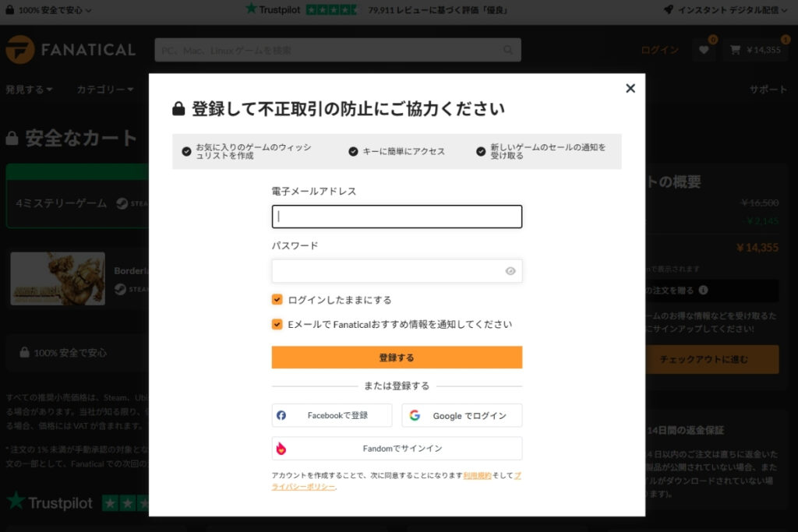
Task: Click the Trustpilot logo at the page bottom
Action: click(x=50, y=502)
